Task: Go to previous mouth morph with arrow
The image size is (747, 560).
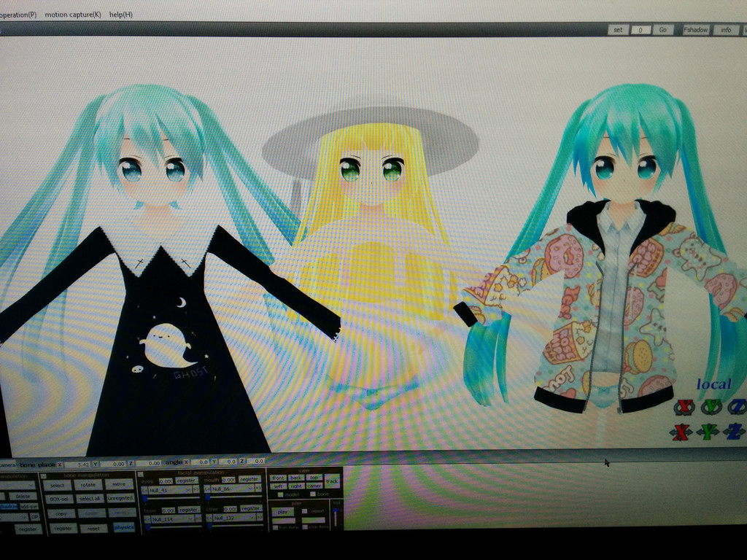Action: (206, 489)
